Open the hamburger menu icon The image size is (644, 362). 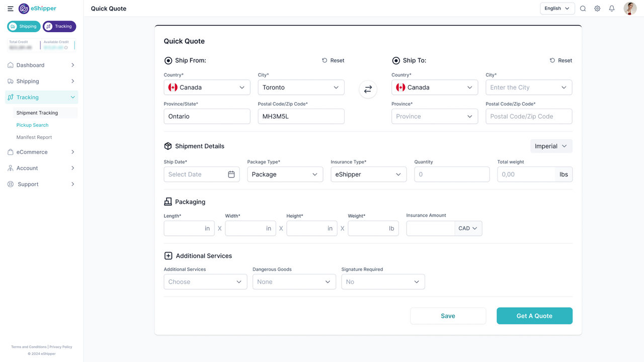pos(10,9)
